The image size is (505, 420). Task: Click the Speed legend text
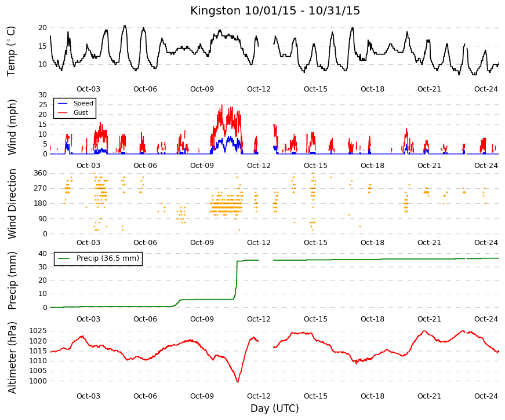click(83, 103)
